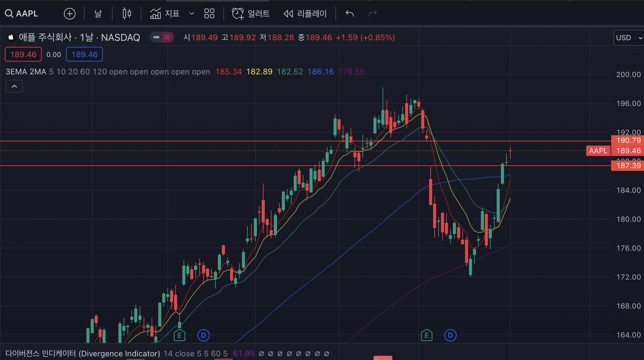Screen dimensions: 644x360
Task: Click the blue 186.16 MA value
Action: tap(320, 72)
